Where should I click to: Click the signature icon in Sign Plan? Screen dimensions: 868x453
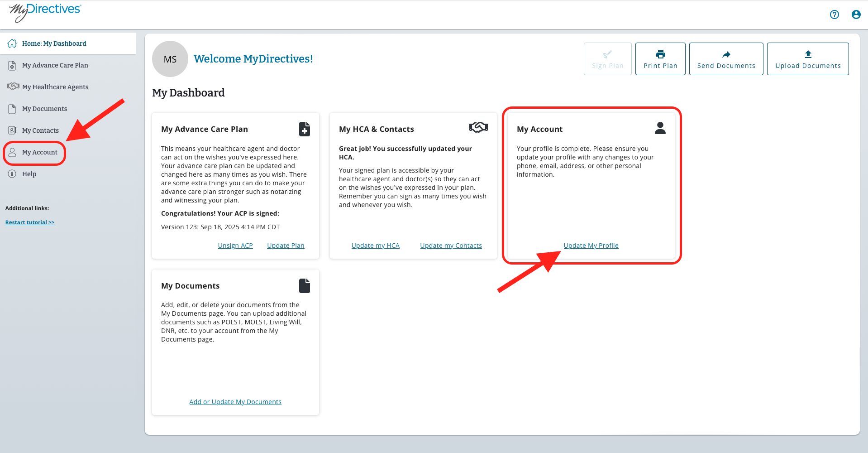coord(607,54)
